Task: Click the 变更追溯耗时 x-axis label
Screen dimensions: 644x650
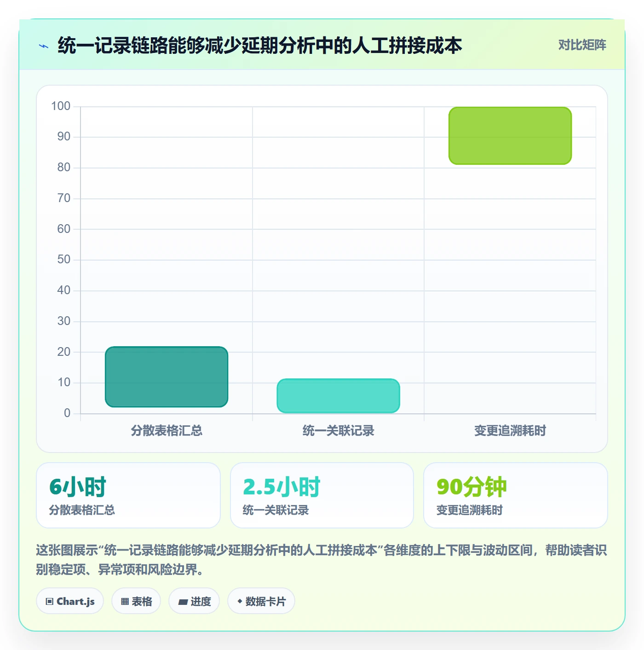Action: (510, 431)
